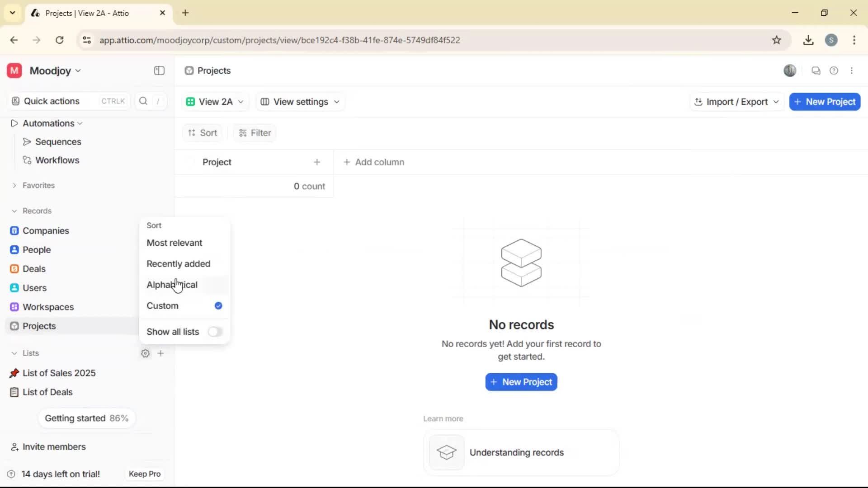Image resolution: width=868 pixels, height=488 pixels.
Task: Add a new list with the plus icon
Action: coord(161,353)
